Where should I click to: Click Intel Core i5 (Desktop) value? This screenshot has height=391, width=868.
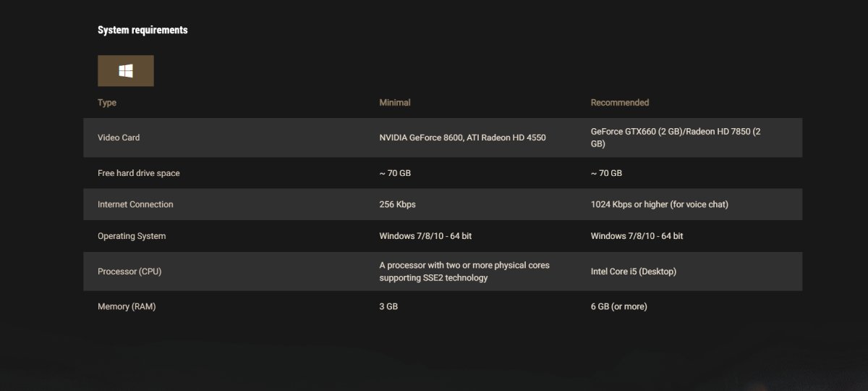[634, 272]
